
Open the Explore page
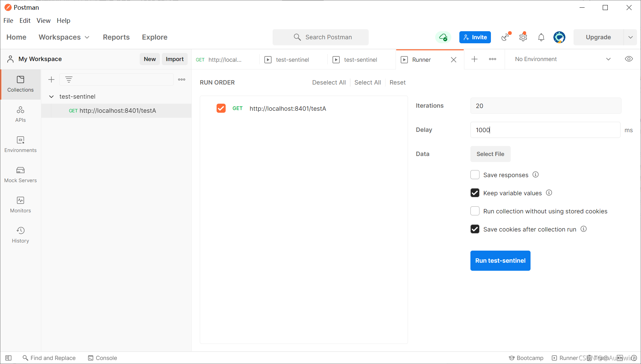tap(154, 37)
